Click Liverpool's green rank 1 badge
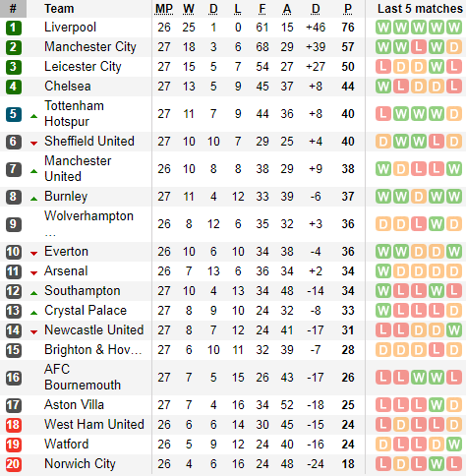This screenshot has width=466, height=476. pyautogui.click(x=14, y=28)
